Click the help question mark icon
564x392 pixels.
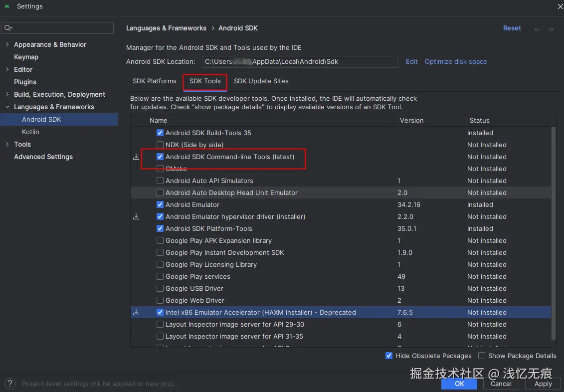[x=9, y=384]
